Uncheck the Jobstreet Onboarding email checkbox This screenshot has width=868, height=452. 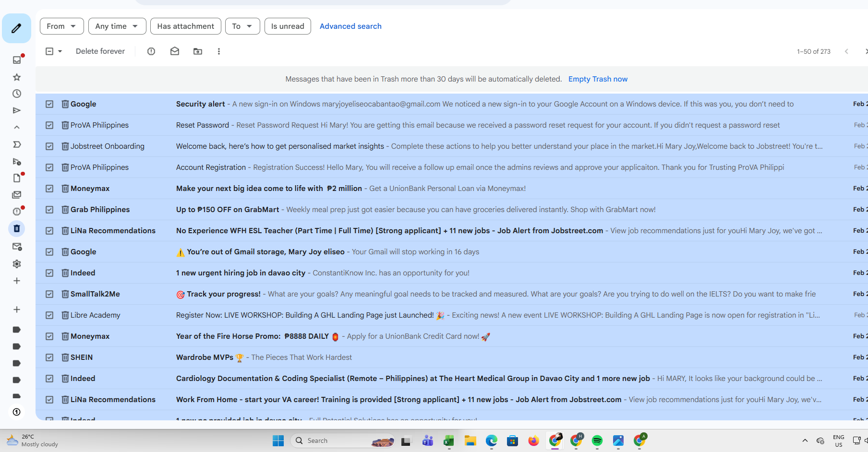click(x=49, y=146)
